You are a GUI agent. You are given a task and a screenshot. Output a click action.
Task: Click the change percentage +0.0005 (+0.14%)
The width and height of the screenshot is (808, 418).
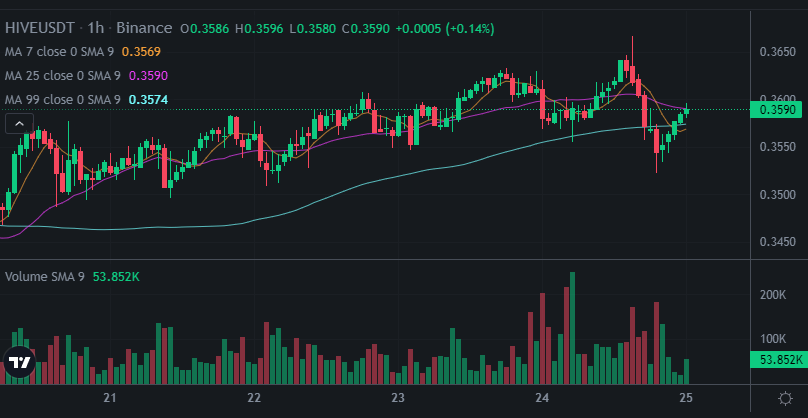445,28
